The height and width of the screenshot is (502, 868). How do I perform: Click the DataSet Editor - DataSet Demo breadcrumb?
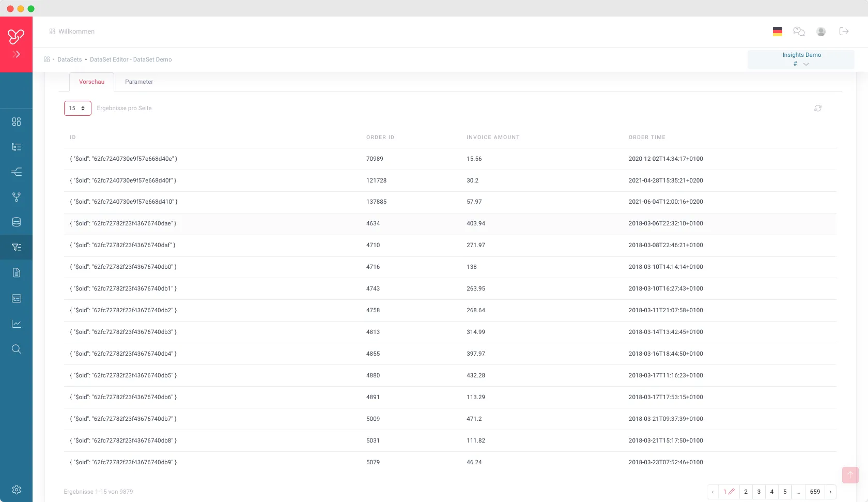pyautogui.click(x=131, y=59)
